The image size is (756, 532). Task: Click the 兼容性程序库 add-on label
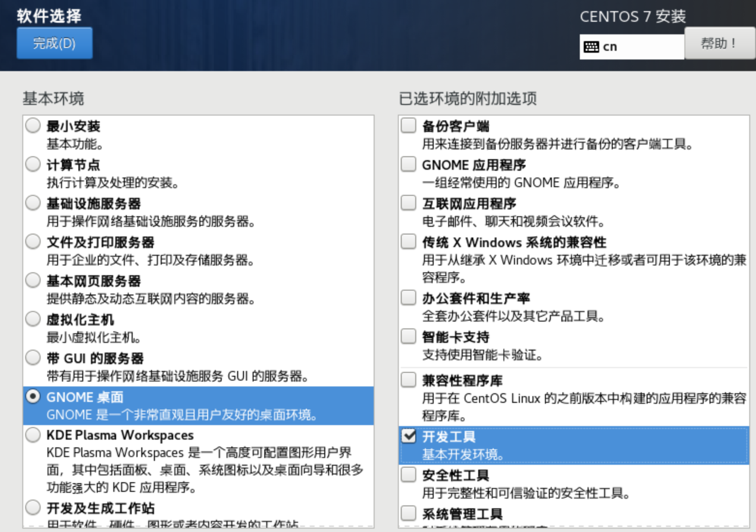click(x=462, y=381)
